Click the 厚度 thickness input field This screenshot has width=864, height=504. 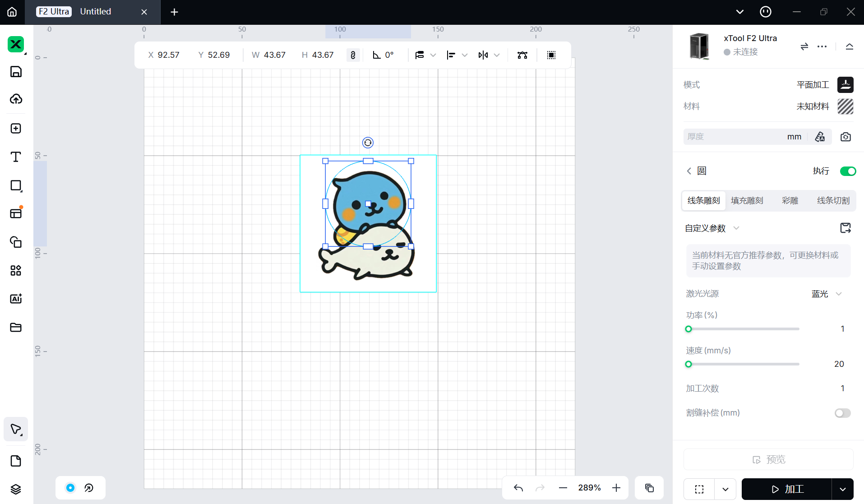735,137
